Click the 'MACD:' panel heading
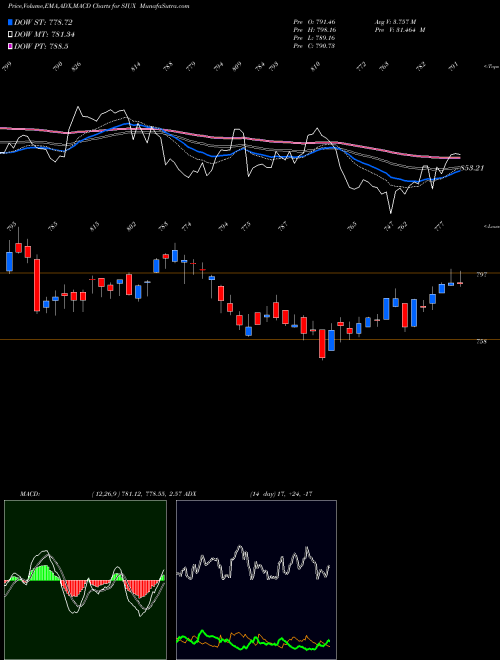Image resolution: width=500 pixels, height=660 pixels. [x=29, y=493]
